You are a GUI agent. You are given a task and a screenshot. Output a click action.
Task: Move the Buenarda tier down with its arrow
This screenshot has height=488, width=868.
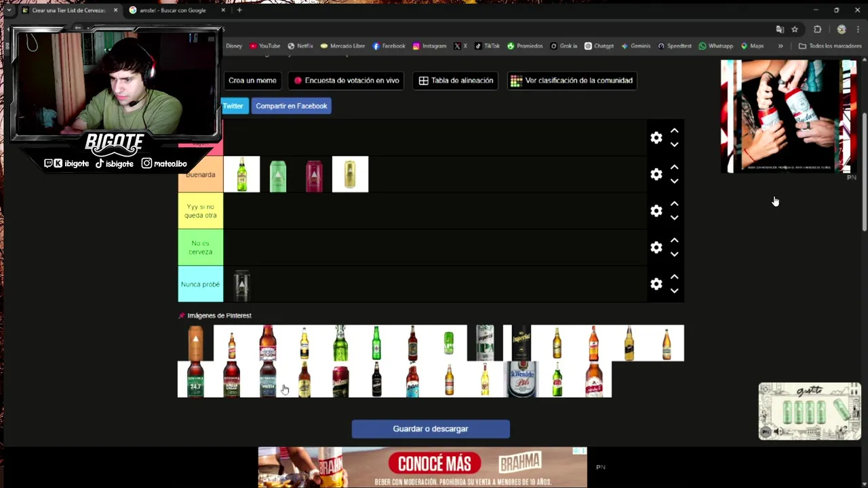(x=674, y=181)
